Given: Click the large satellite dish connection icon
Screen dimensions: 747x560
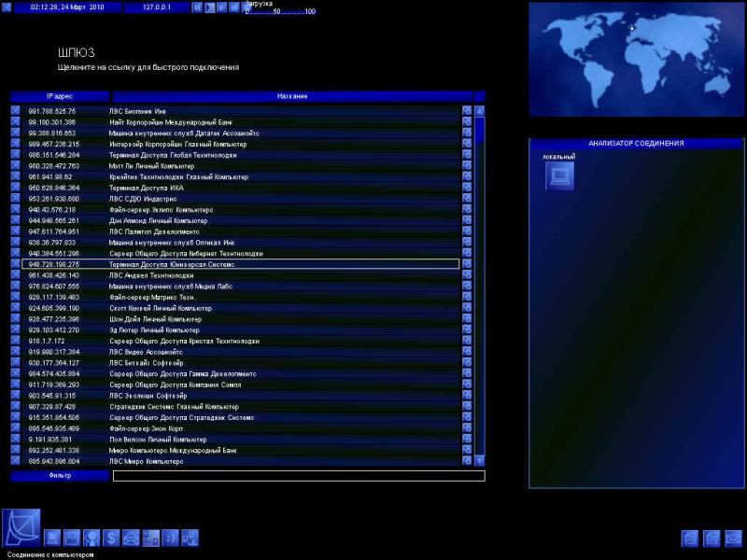Looking at the screenshot, I should click(x=21, y=528).
